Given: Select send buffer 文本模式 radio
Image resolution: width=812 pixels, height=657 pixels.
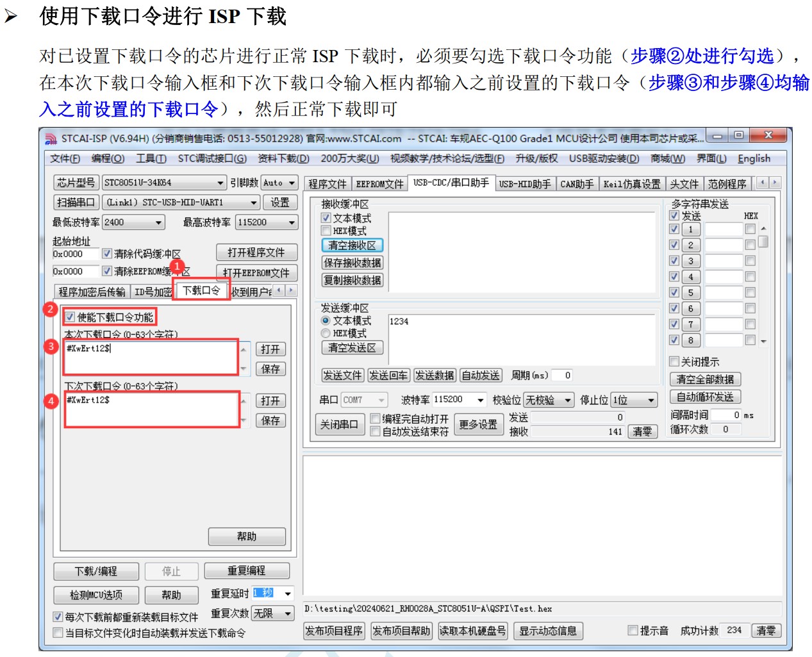Looking at the screenshot, I should 326,320.
